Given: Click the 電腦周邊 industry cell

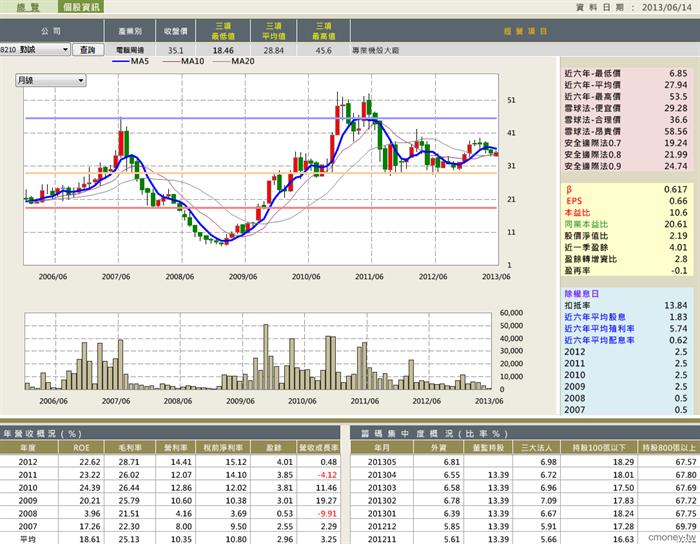Looking at the screenshot, I should (130, 50).
